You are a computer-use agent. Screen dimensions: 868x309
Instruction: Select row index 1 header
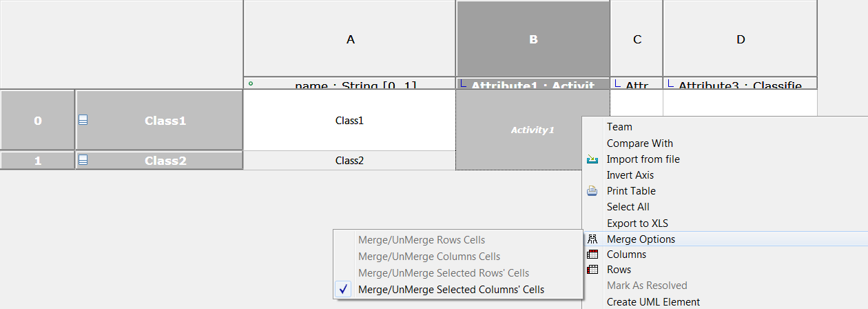pyautogui.click(x=37, y=161)
